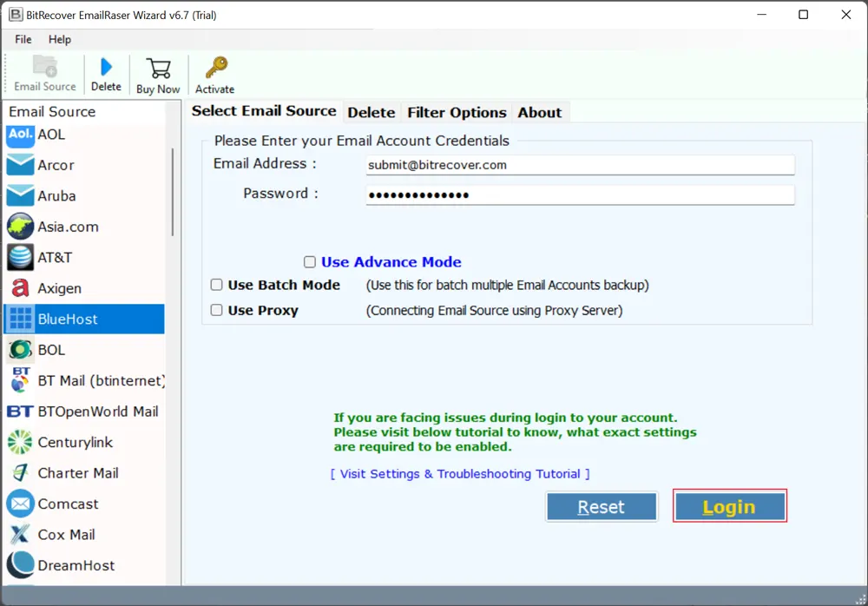Select AOL label in source list
This screenshot has height=606, width=868.
(x=51, y=135)
